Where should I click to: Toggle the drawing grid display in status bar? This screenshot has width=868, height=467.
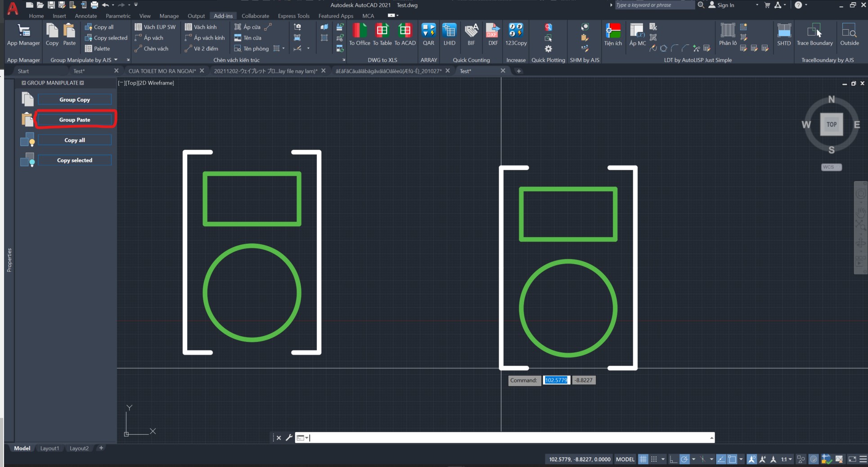pyautogui.click(x=643, y=459)
